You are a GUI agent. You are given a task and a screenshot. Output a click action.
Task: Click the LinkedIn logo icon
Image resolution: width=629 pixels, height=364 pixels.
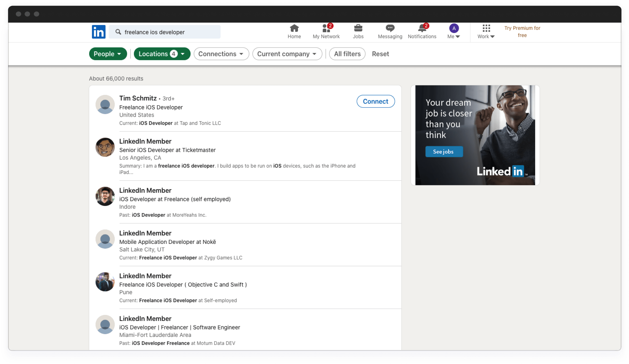tap(98, 32)
